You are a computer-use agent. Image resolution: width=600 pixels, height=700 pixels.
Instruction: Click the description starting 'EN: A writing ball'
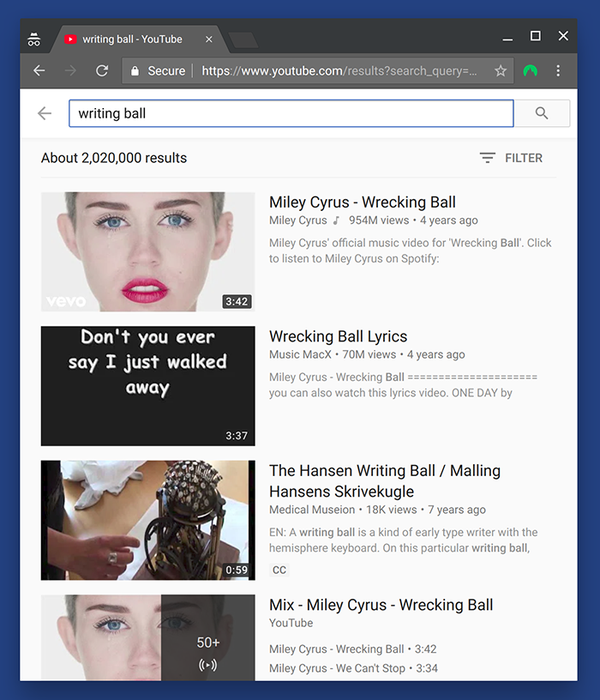403,540
